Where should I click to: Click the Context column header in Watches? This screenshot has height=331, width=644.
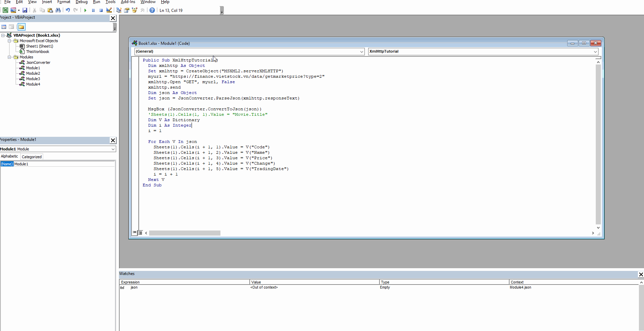pos(574,282)
